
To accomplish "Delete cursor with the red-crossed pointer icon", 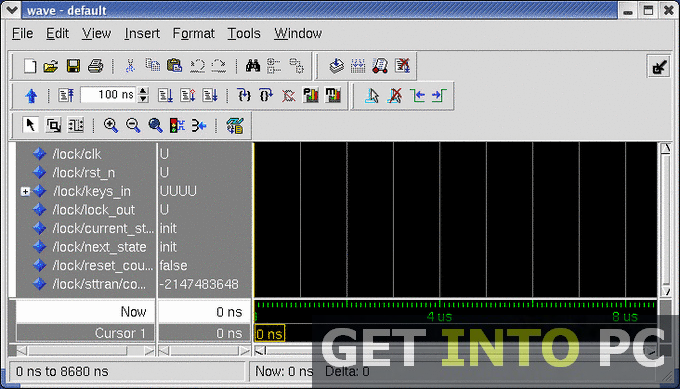I will [x=394, y=95].
